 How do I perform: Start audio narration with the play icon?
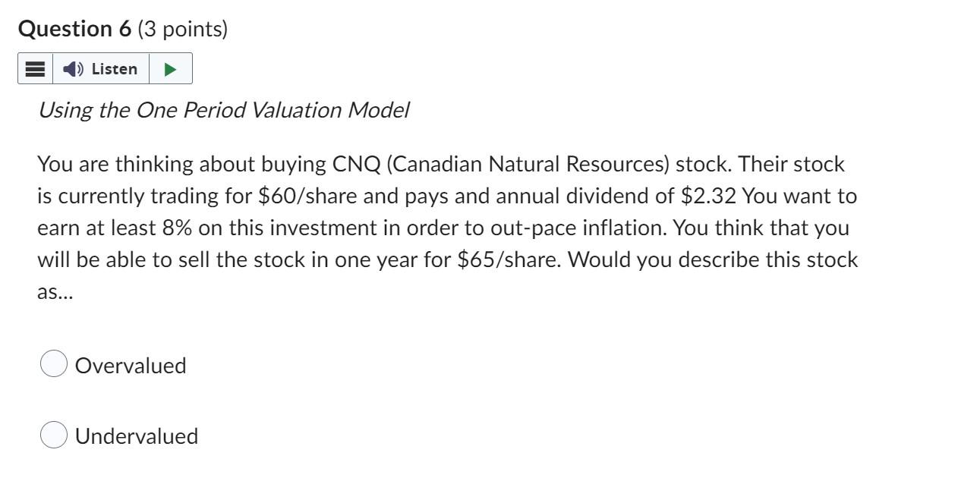[170, 68]
